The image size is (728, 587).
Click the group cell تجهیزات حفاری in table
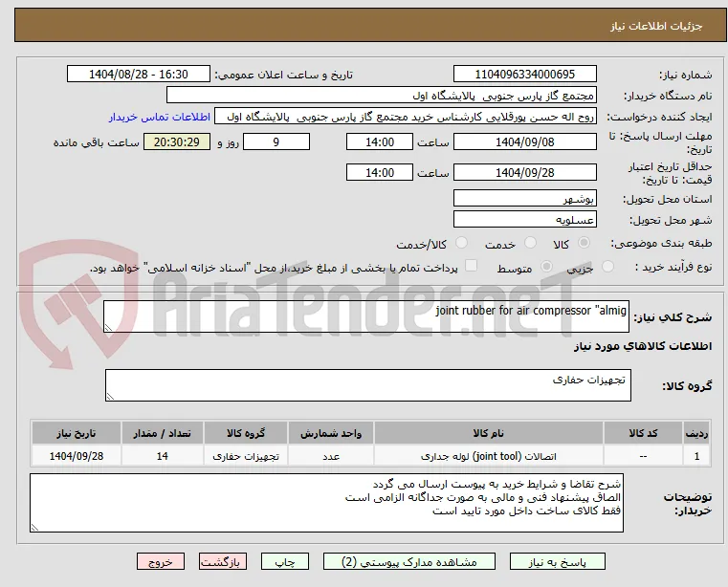point(246,456)
